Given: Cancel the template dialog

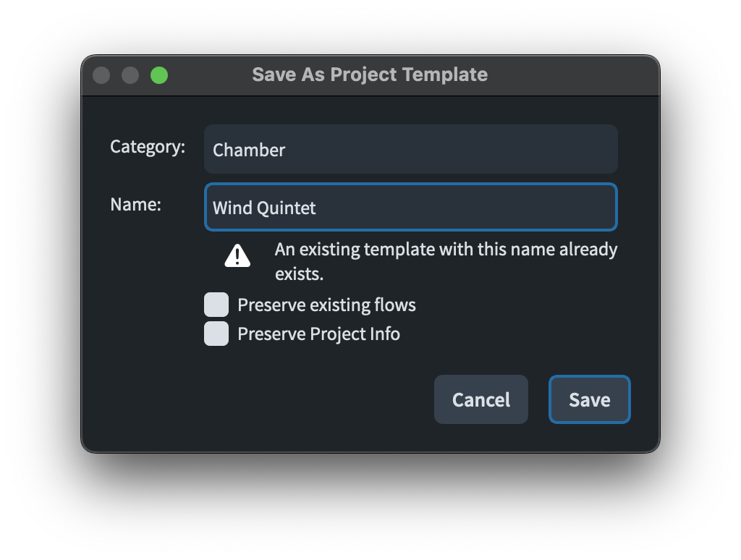Looking at the screenshot, I should [480, 399].
